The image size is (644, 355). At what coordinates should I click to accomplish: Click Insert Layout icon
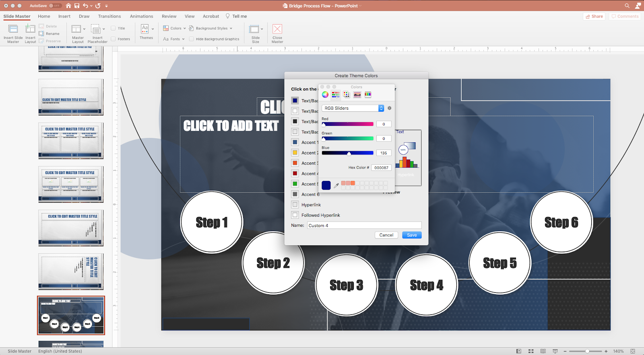[30, 29]
